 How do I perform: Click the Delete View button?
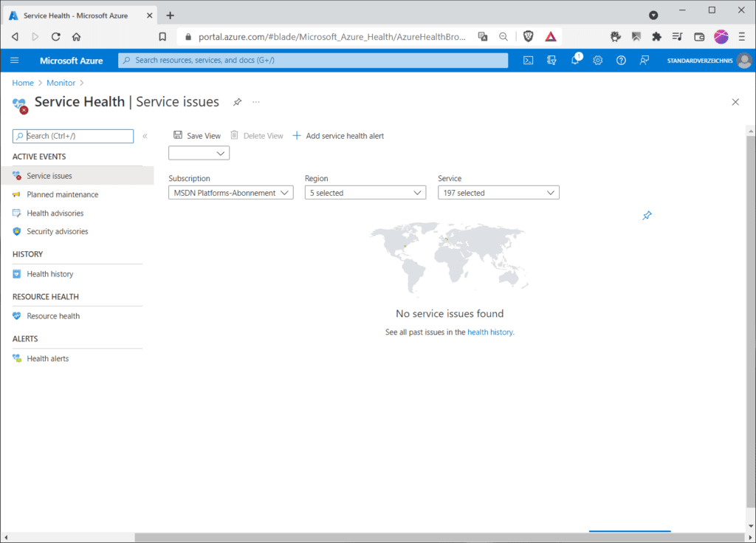pos(256,136)
